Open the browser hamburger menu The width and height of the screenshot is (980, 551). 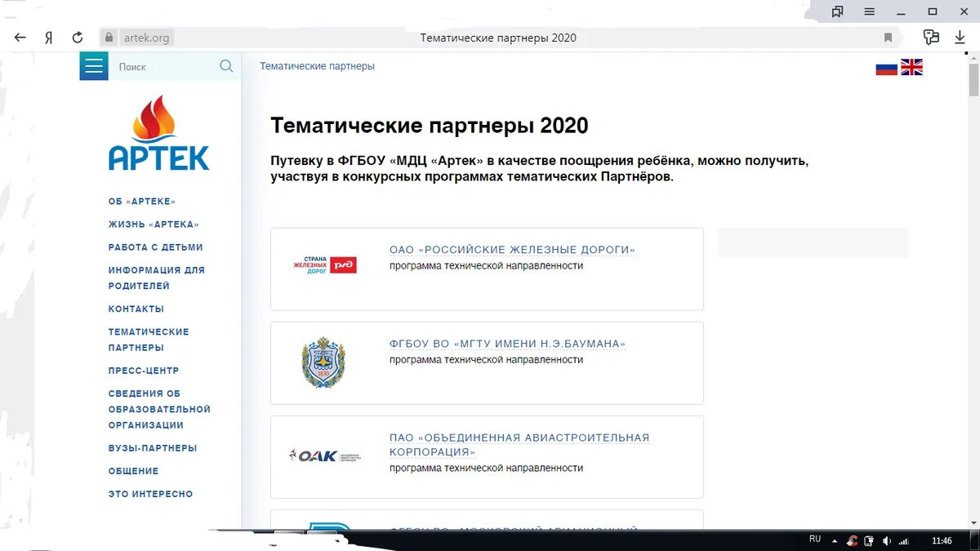point(870,11)
